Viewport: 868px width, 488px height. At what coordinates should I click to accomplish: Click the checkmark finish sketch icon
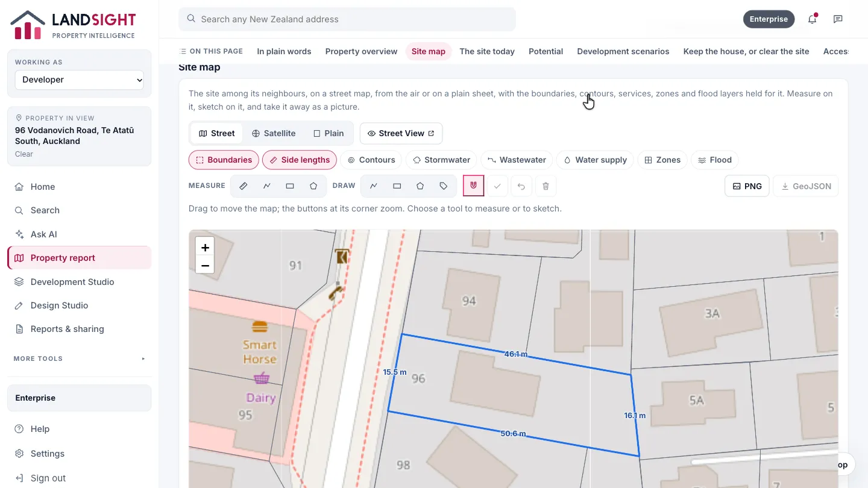pyautogui.click(x=497, y=186)
